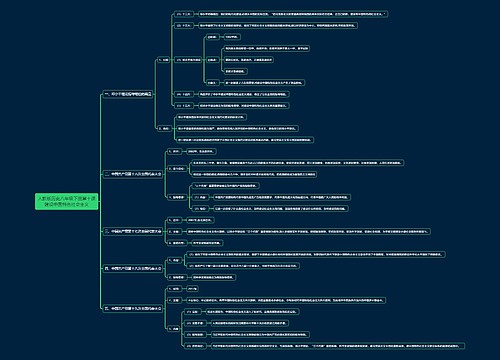Select sub-node 1. under section 一
This screenshot has width=500, height=360.
[164, 60]
